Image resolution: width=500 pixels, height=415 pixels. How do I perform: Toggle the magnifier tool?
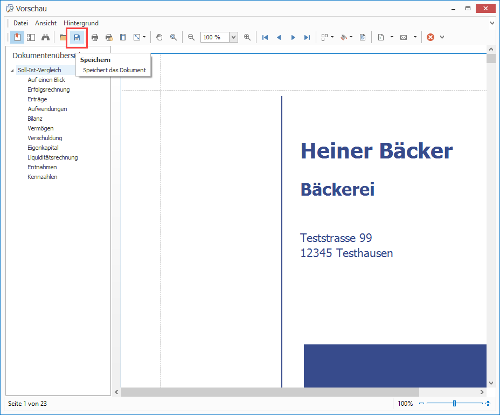coord(173,37)
